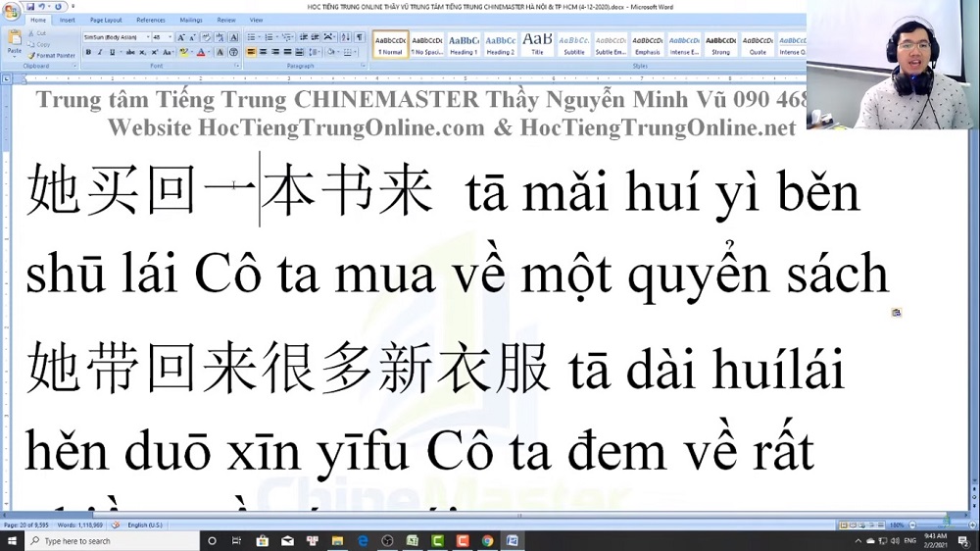The width and height of the screenshot is (980, 551).
Task: Expand numbered list options
Action: click(x=277, y=37)
